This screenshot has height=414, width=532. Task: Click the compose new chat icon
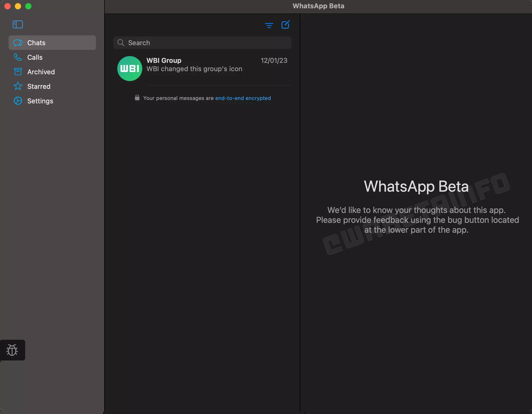286,25
